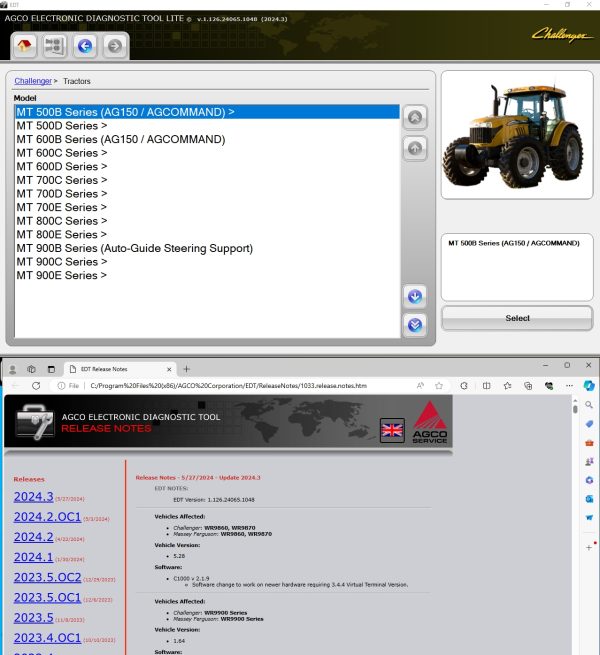Click the blue back arrow in EDT
The width and height of the screenshot is (600, 655).
coord(85,46)
